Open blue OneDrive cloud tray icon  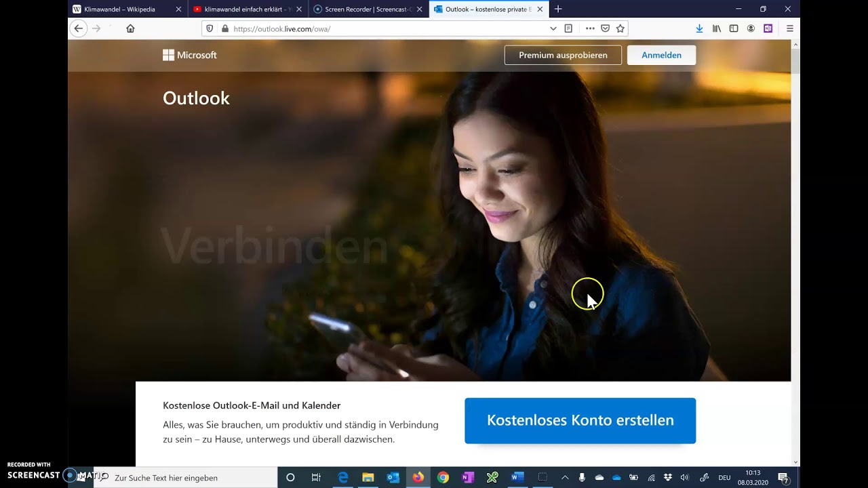pos(616,478)
